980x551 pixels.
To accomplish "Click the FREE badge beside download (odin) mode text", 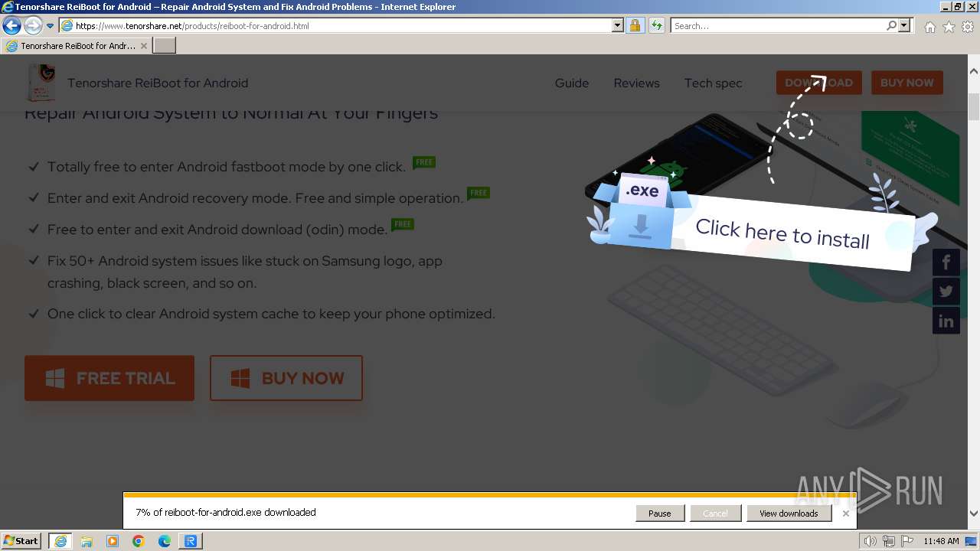I will coord(403,224).
